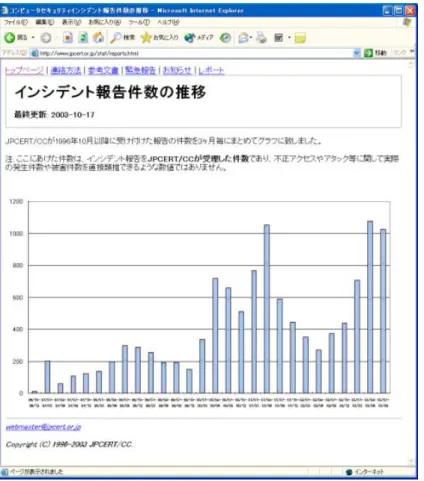Open the Search (検索) magnifier toolbar button
This screenshot has height=481, width=424.
point(123,38)
